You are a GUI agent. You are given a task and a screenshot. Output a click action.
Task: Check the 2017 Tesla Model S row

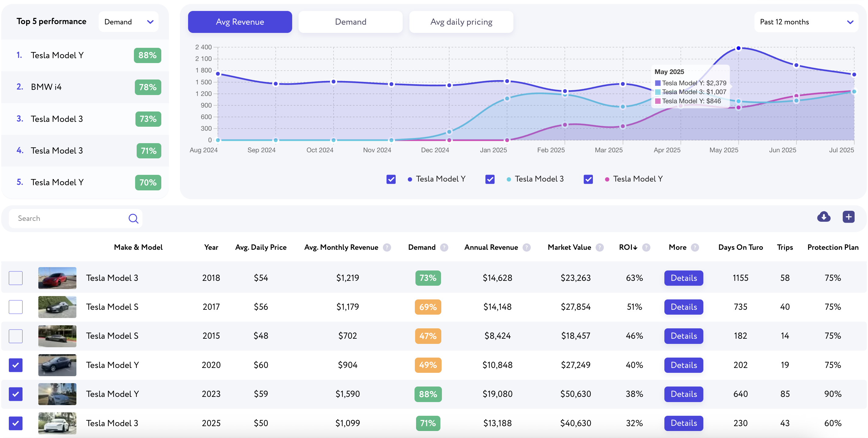click(16, 307)
